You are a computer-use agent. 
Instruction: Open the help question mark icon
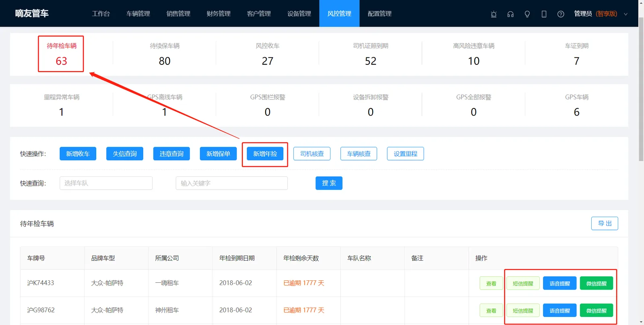tap(561, 14)
